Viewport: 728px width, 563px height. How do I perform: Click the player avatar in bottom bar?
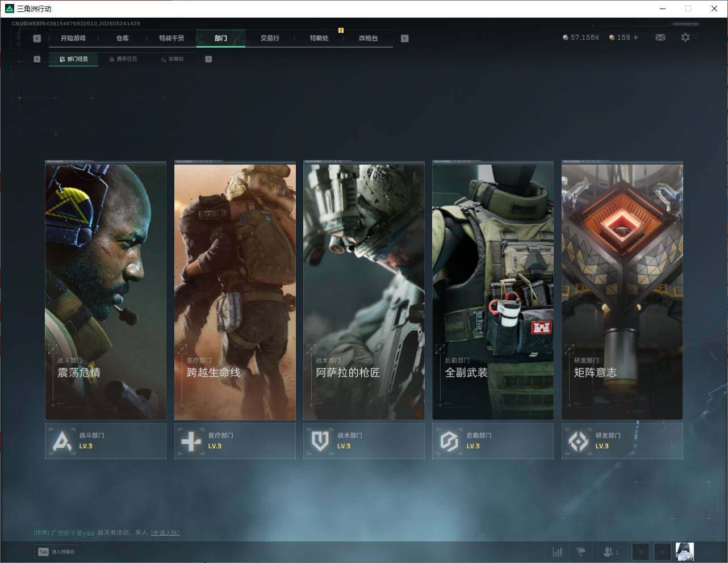(685, 552)
